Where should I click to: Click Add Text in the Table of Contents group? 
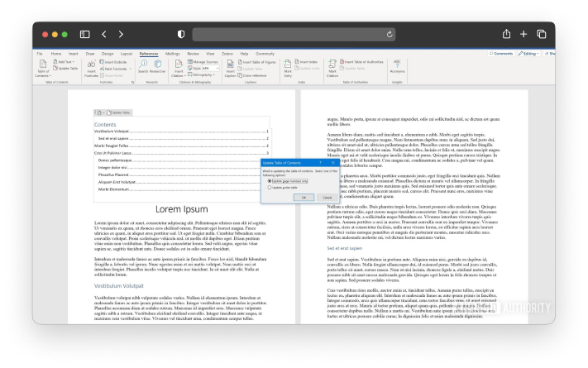click(64, 62)
